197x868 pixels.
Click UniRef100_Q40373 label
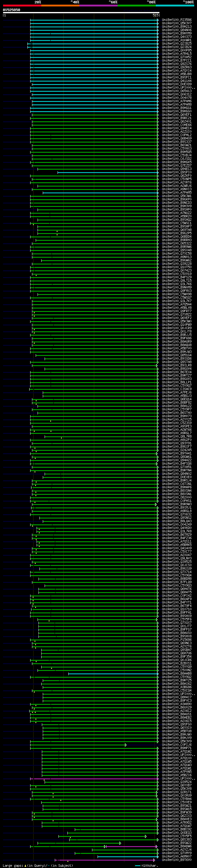click(177, 37)
